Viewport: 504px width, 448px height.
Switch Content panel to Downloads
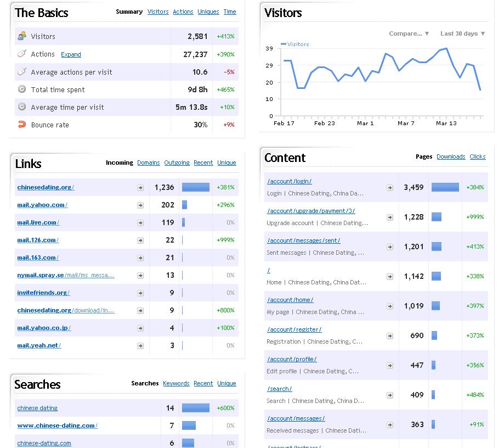click(451, 156)
